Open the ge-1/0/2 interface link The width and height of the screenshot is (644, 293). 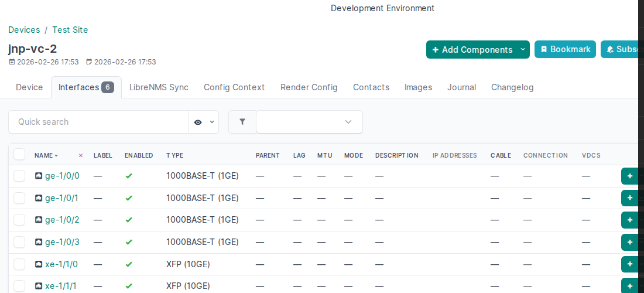(x=62, y=220)
